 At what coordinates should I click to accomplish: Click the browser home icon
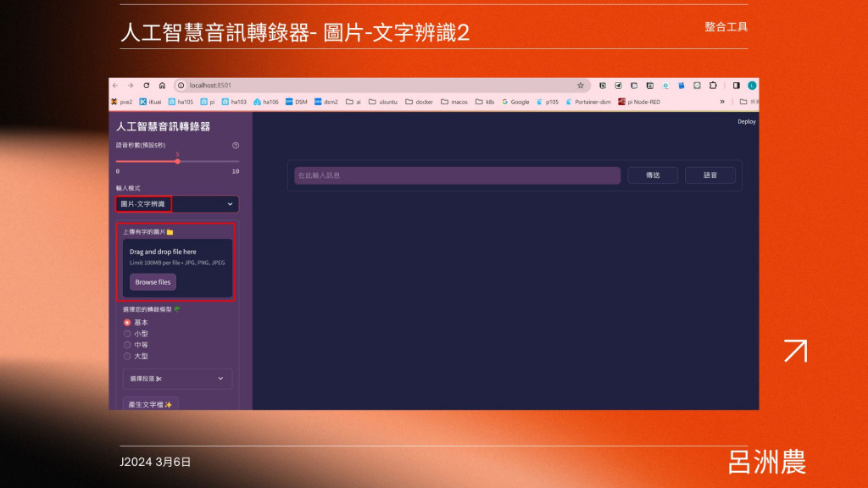pos(162,86)
